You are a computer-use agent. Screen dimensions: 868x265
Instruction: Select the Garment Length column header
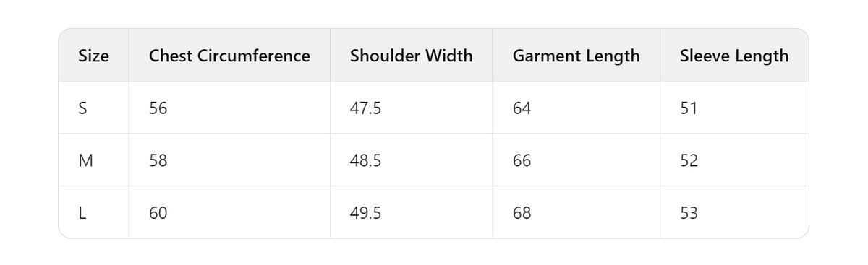click(x=576, y=56)
